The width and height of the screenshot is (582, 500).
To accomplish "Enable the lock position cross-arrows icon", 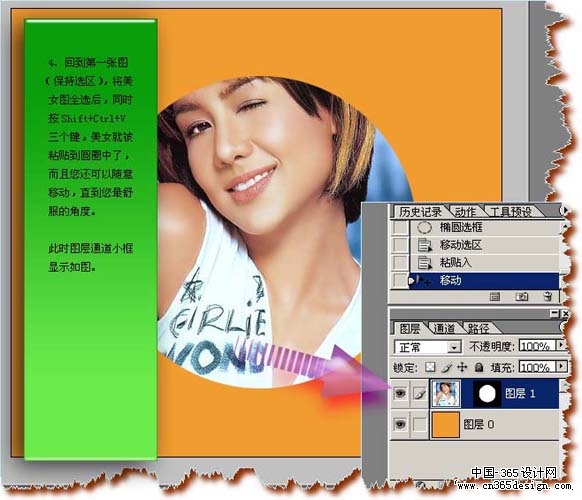I will click(462, 367).
